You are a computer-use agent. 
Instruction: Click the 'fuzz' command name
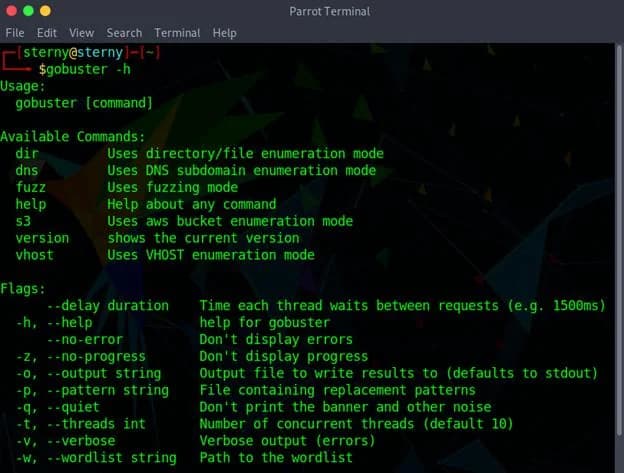[x=31, y=187]
